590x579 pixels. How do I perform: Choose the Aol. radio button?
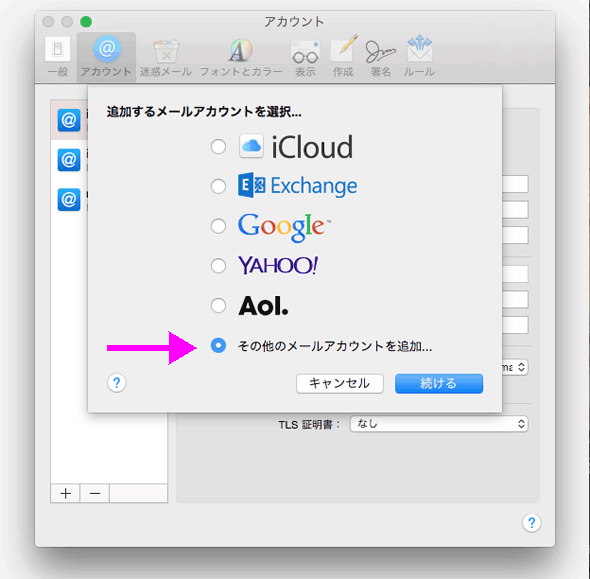click(218, 305)
